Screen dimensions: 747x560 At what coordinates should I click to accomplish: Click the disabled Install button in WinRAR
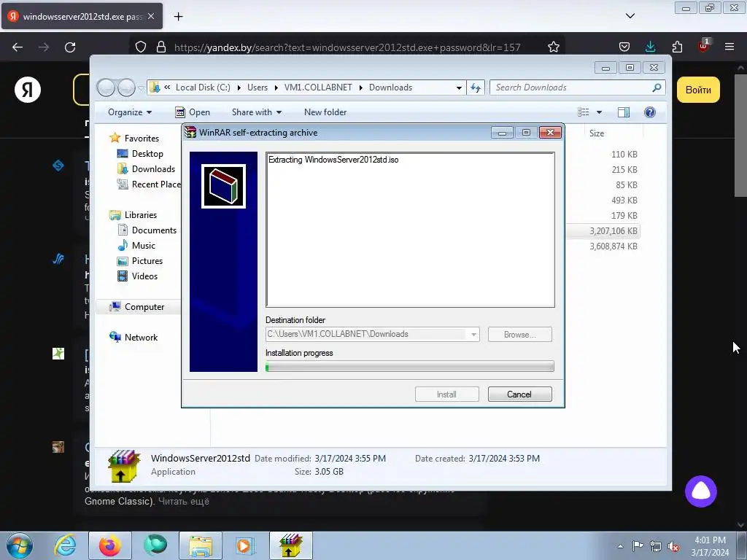[x=447, y=394]
